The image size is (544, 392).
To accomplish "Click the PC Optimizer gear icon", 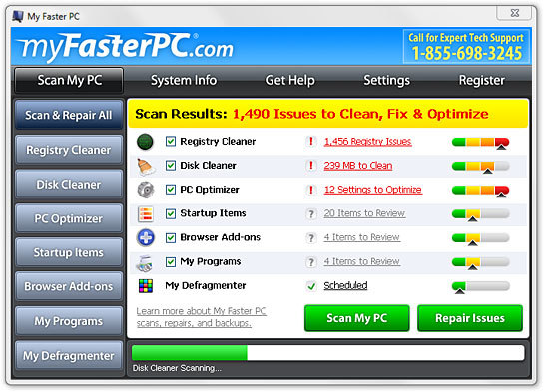I will 146,190.
